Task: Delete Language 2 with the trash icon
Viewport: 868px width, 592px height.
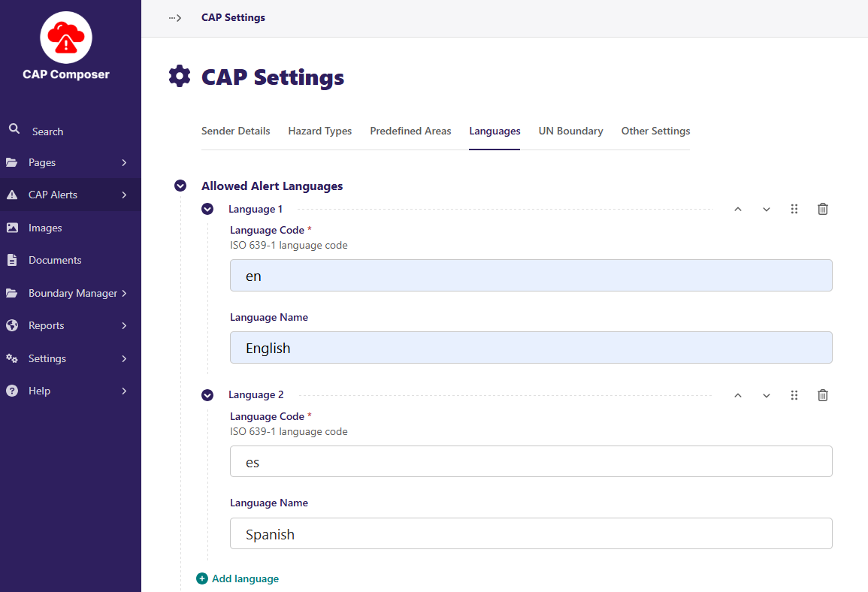Action: (823, 395)
